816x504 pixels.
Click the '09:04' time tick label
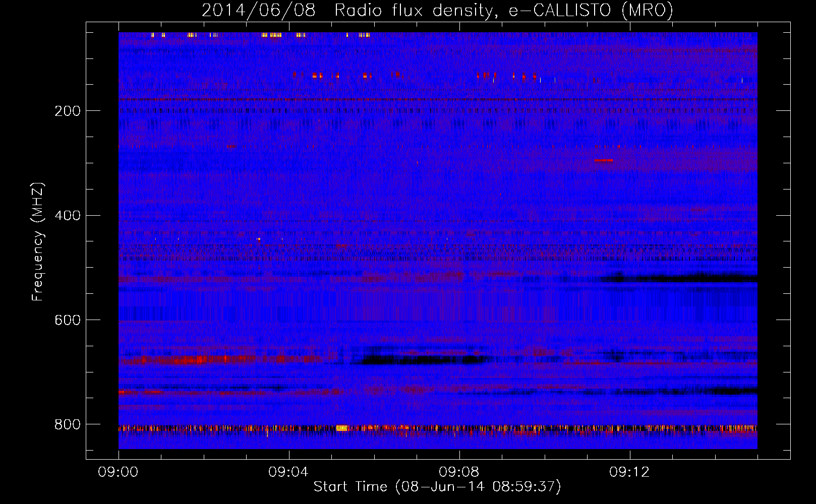click(289, 472)
